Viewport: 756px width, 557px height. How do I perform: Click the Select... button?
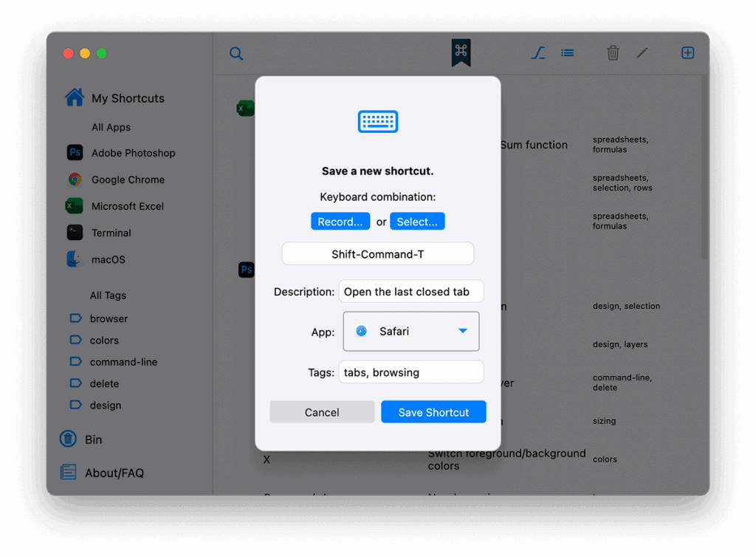pyautogui.click(x=418, y=222)
